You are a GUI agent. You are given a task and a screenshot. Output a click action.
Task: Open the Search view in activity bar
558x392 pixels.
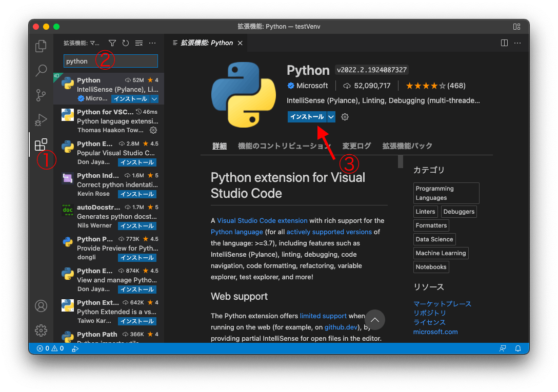[41, 70]
